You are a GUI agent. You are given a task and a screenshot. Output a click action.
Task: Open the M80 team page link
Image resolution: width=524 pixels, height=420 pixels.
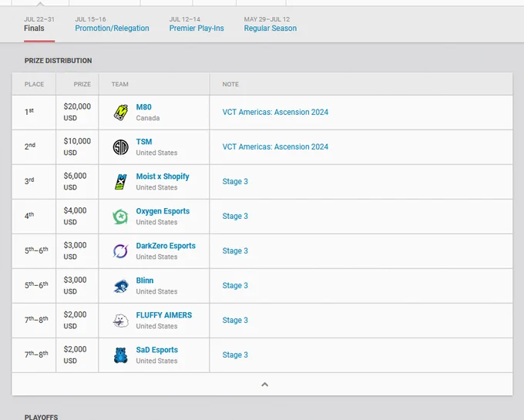(x=143, y=107)
